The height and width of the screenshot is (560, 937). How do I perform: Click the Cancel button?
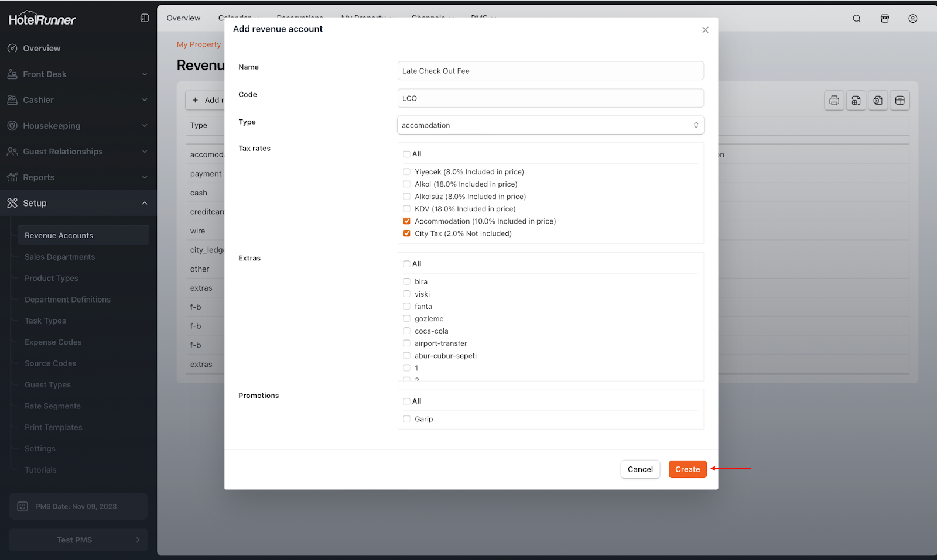point(640,469)
